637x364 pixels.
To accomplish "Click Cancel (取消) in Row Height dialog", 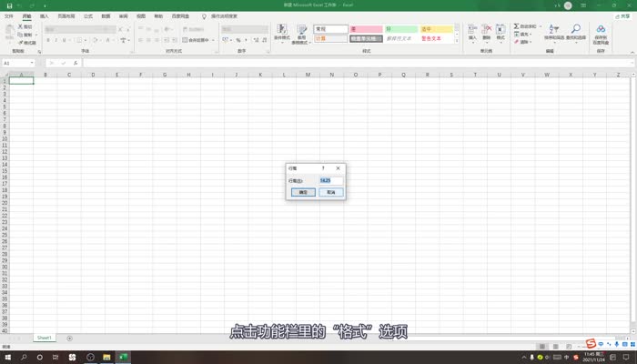I will pos(331,192).
